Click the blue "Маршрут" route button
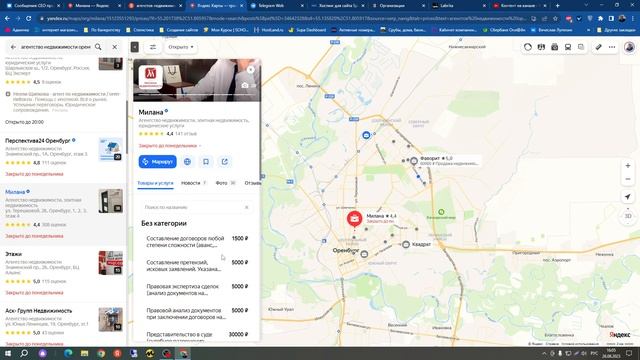The height and width of the screenshot is (360, 640). click(x=158, y=162)
